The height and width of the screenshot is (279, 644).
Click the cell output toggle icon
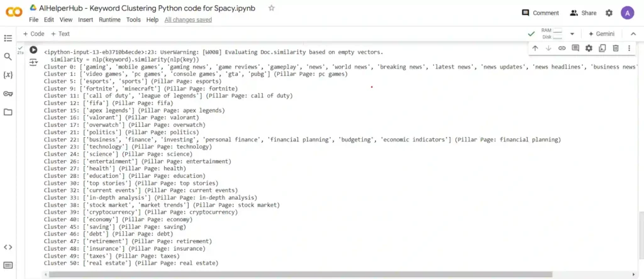(33, 62)
